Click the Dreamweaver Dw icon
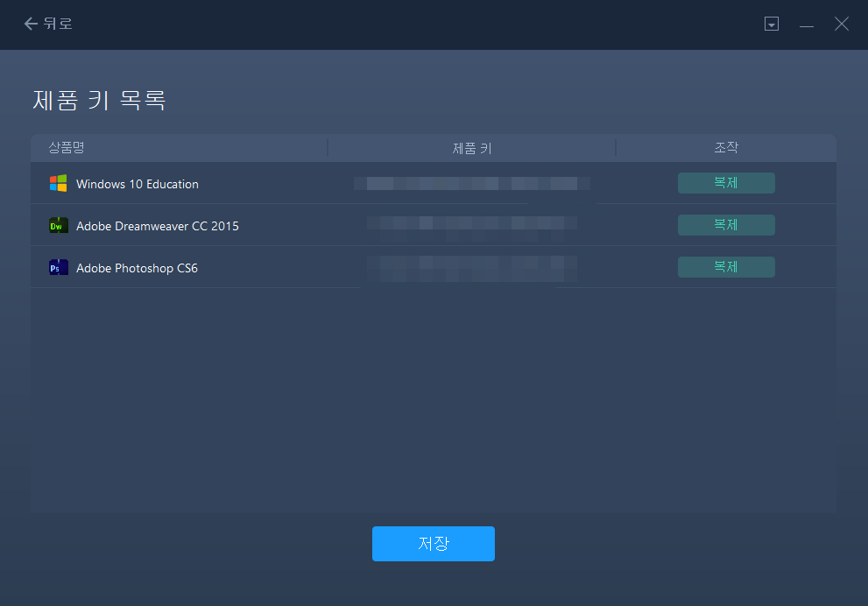The height and width of the screenshot is (606, 868). (x=58, y=225)
